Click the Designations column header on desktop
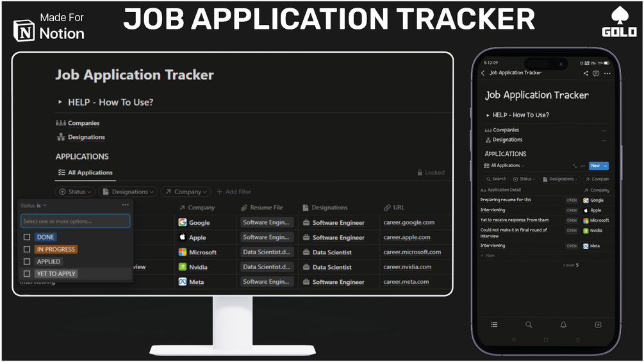 325,208
